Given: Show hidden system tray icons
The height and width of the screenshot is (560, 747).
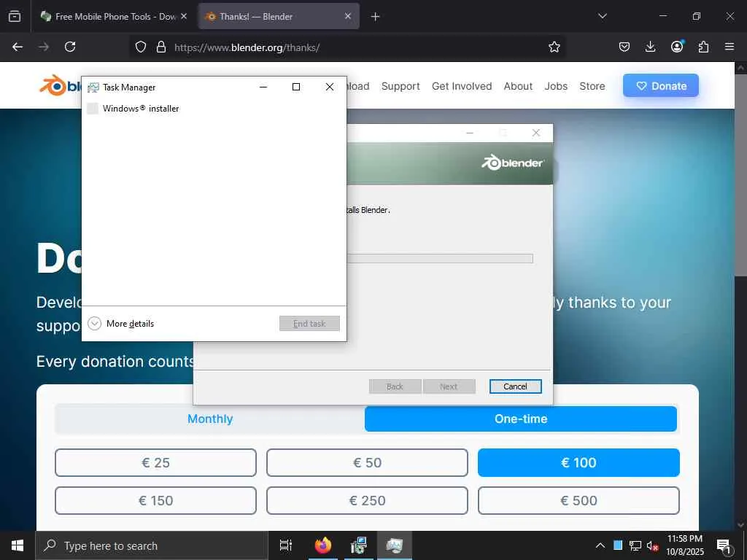Looking at the screenshot, I should pyautogui.click(x=600, y=545).
